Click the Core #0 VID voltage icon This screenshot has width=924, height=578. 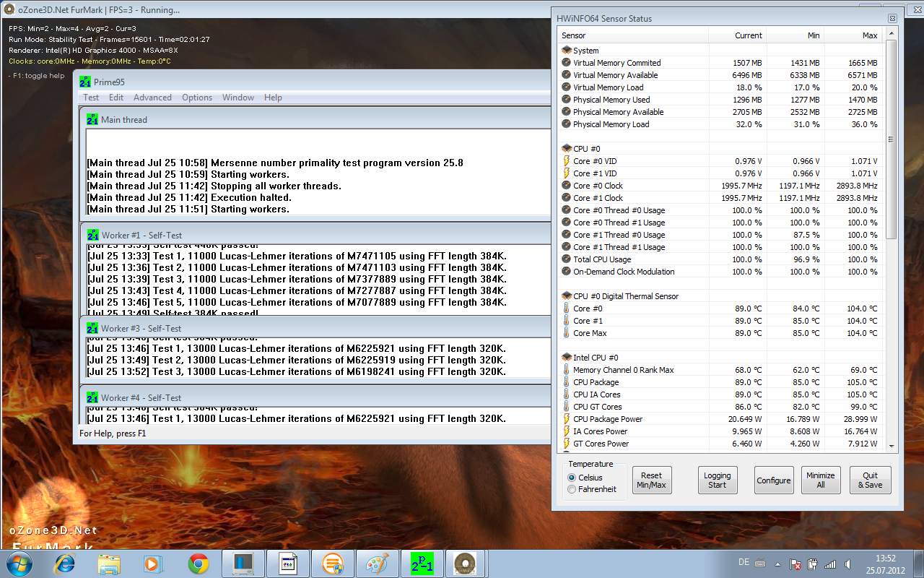[x=567, y=161]
